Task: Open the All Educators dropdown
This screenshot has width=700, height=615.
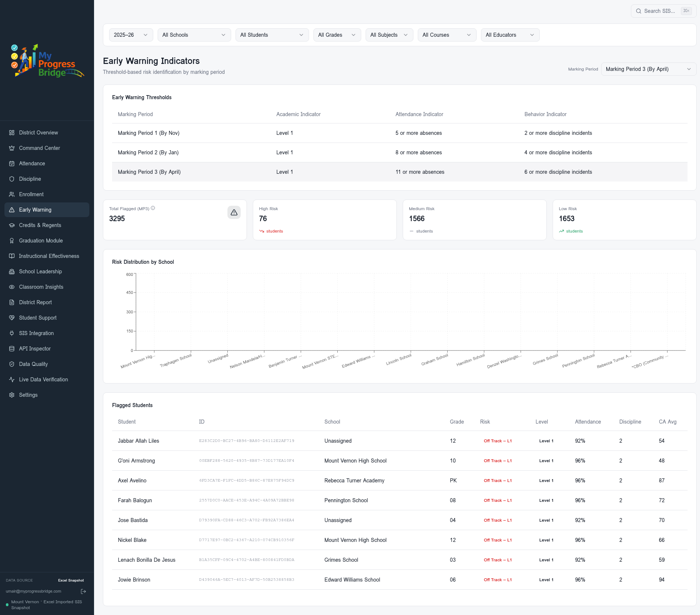Action: pos(510,35)
